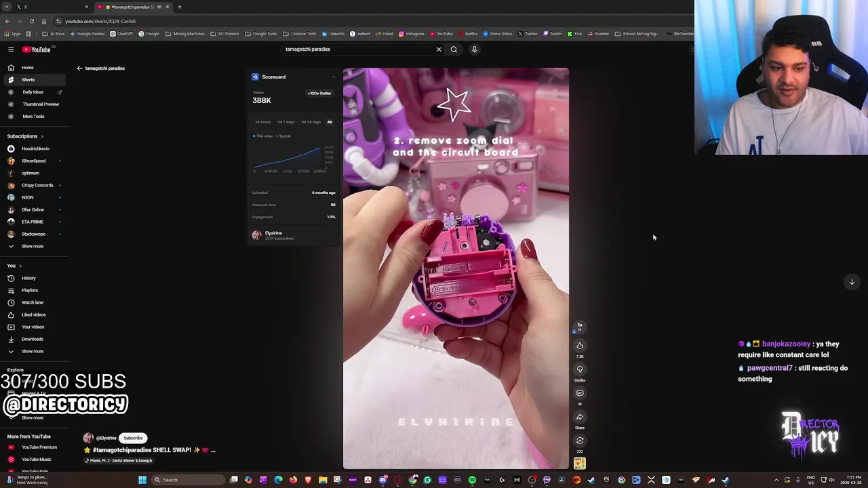Go to next Short with down arrow

point(852,282)
